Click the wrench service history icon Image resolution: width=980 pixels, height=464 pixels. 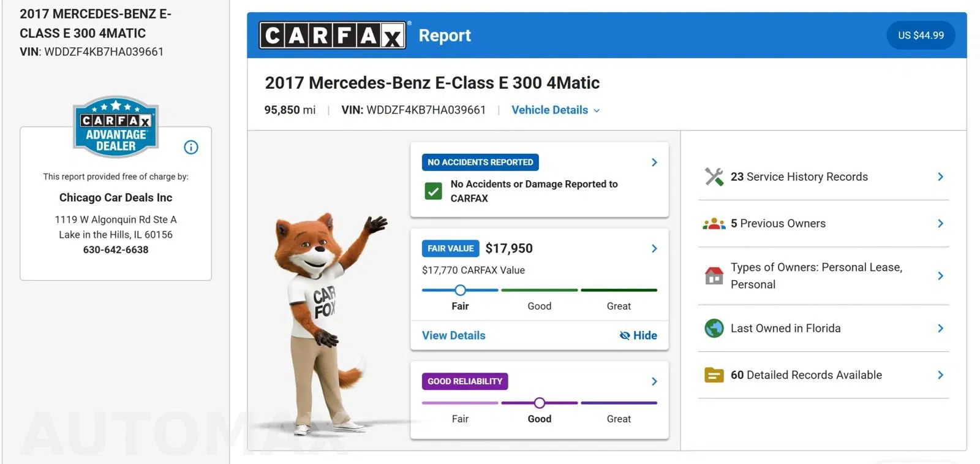tap(714, 177)
